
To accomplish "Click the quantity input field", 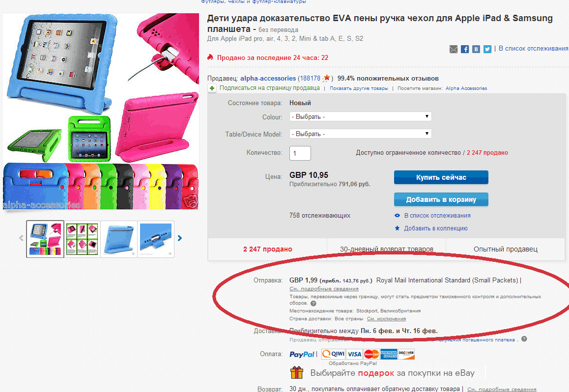I will click(x=300, y=153).
